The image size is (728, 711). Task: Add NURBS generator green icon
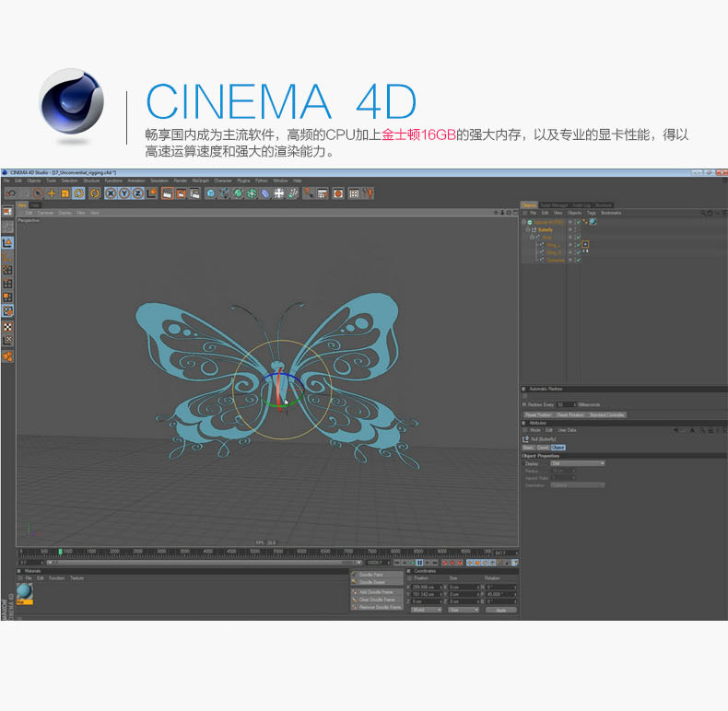click(238, 193)
